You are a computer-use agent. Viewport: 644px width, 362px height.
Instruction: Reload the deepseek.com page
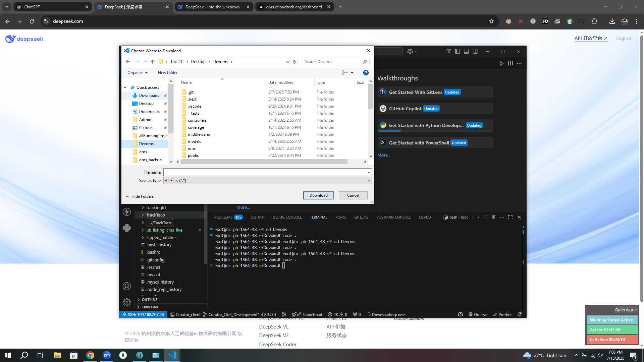(x=32, y=21)
